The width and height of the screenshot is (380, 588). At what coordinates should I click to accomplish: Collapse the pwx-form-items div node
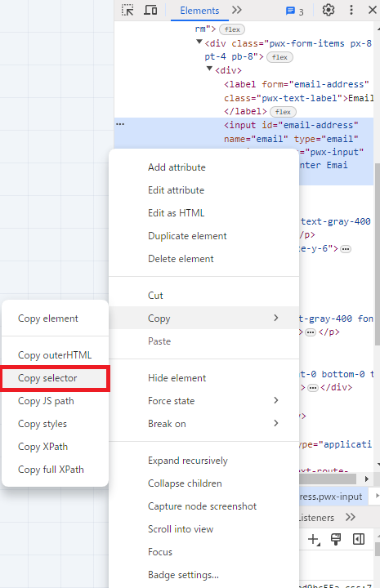(199, 42)
